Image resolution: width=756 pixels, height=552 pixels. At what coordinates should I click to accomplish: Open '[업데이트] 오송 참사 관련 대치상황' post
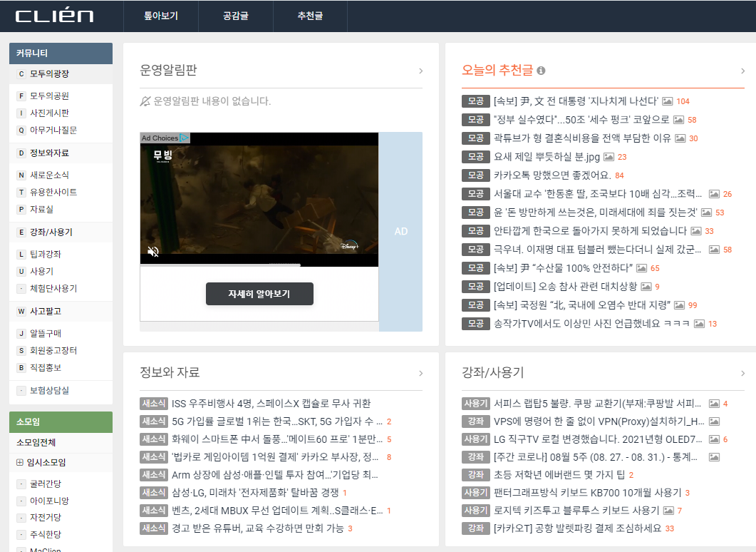[x=565, y=287]
